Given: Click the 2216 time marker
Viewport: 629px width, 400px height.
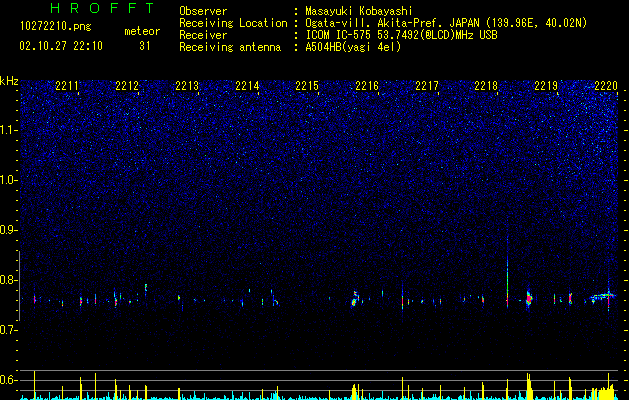Looking at the screenshot, I should (367, 86).
